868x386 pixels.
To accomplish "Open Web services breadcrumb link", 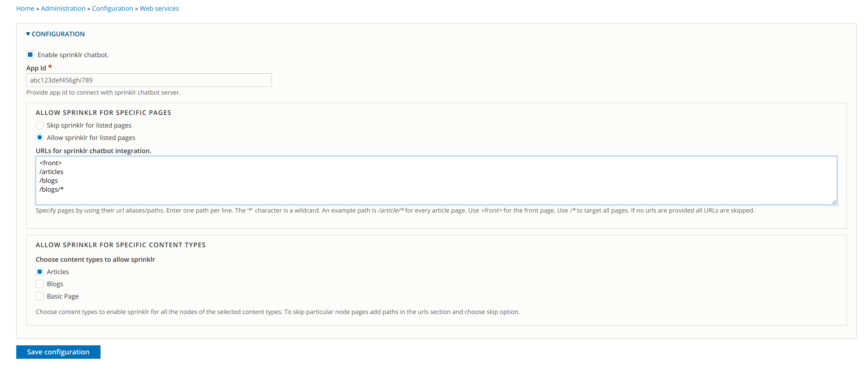I will [x=159, y=9].
